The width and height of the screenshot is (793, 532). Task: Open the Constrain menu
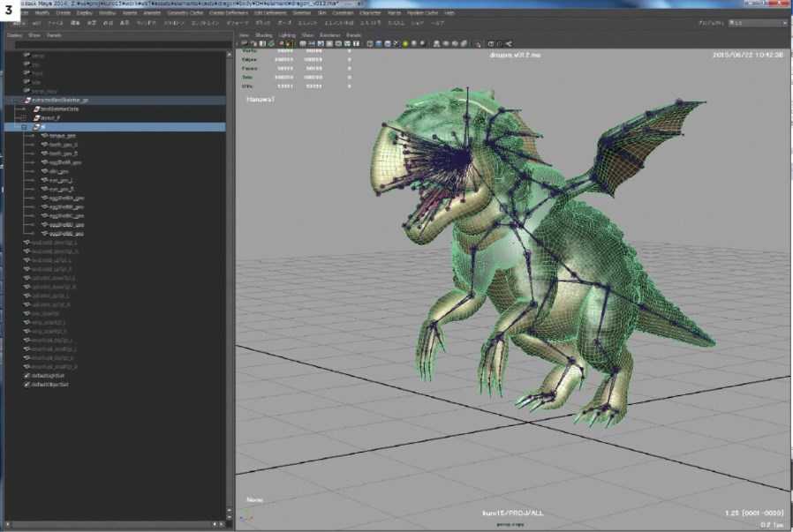(x=343, y=12)
